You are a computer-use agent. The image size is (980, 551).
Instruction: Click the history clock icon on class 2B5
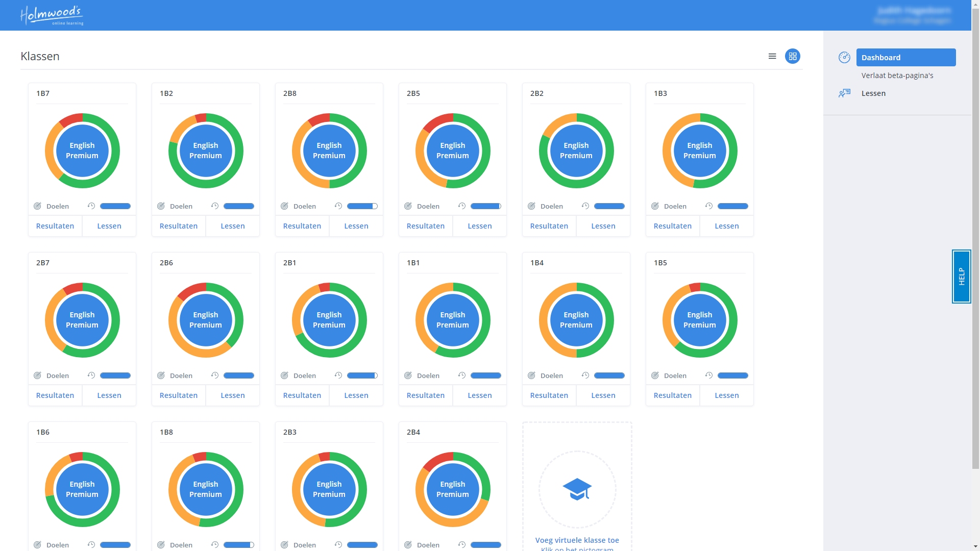click(x=462, y=206)
